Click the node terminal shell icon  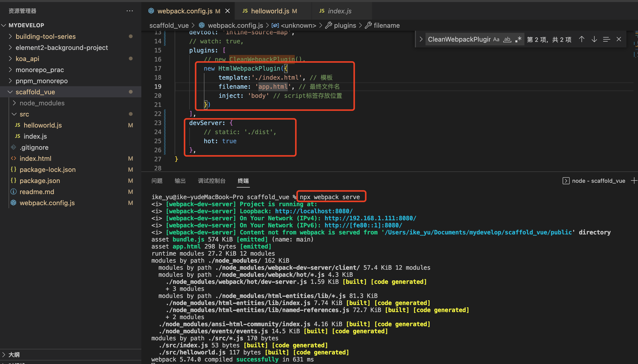click(566, 181)
